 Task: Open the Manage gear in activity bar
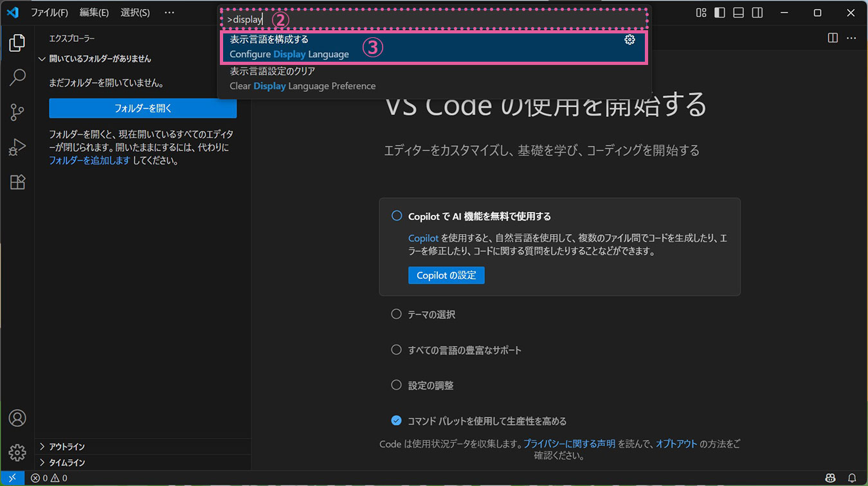pos(17,452)
